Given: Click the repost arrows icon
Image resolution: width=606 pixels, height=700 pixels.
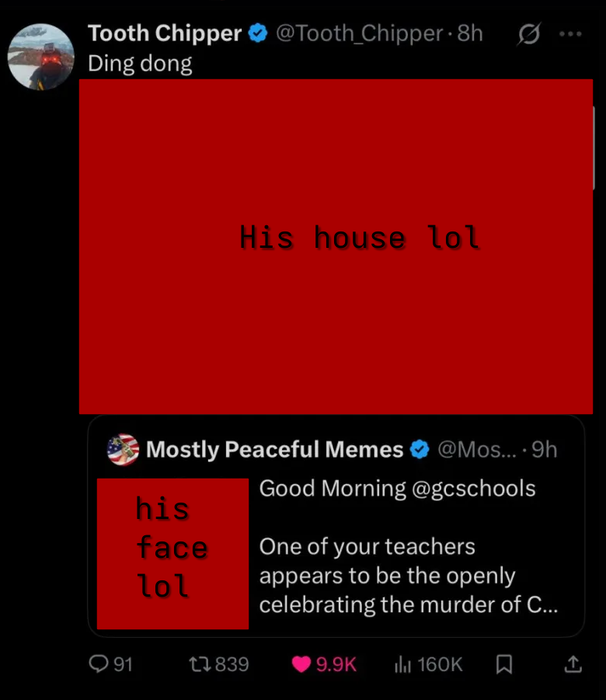Looking at the screenshot, I should (200, 664).
